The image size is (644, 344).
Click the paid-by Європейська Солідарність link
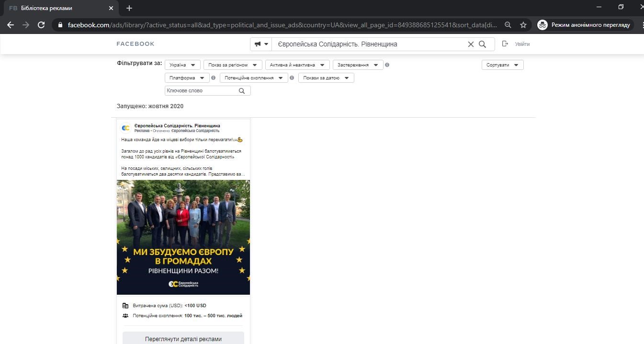pos(195,131)
